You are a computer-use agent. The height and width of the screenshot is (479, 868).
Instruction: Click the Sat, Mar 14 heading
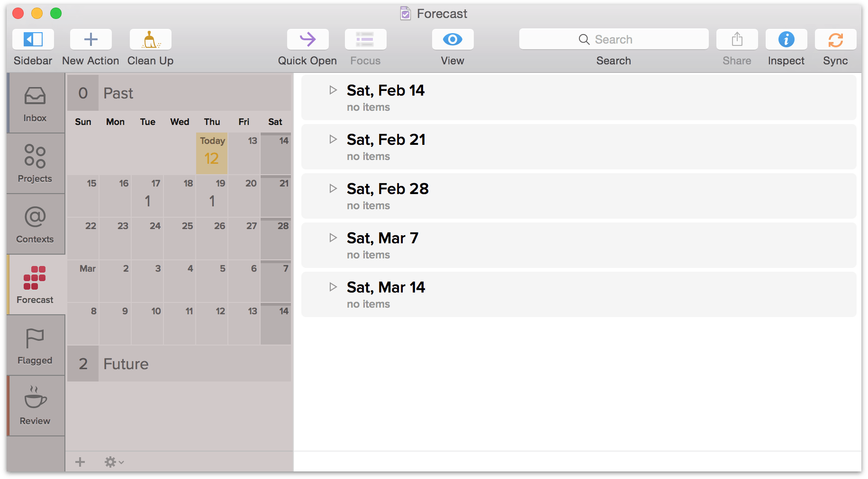click(386, 287)
